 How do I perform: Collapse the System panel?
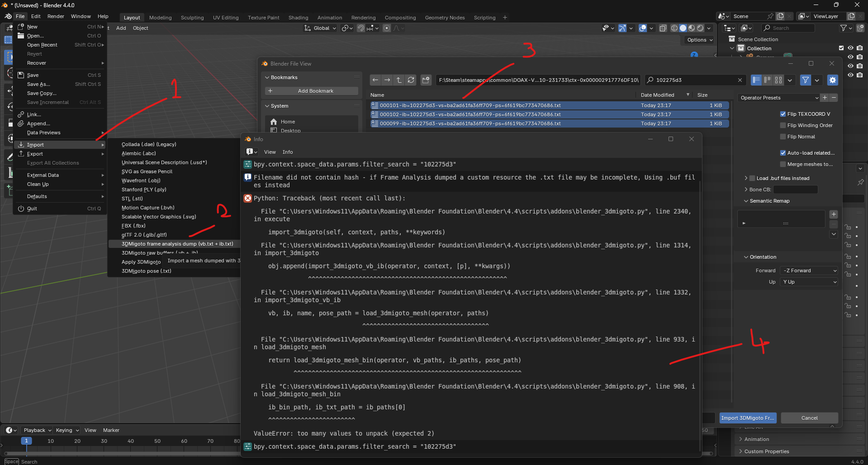[267, 106]
